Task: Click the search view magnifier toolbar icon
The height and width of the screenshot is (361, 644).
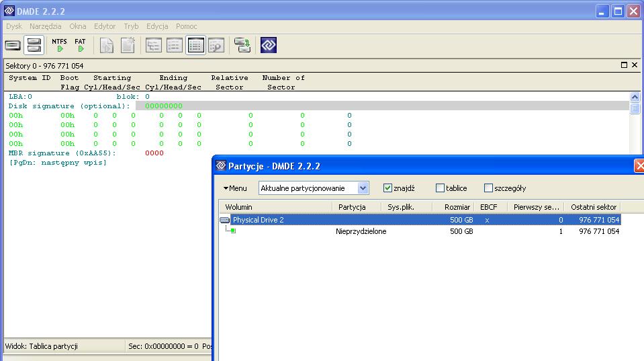Action: click(x=216, y=45)
